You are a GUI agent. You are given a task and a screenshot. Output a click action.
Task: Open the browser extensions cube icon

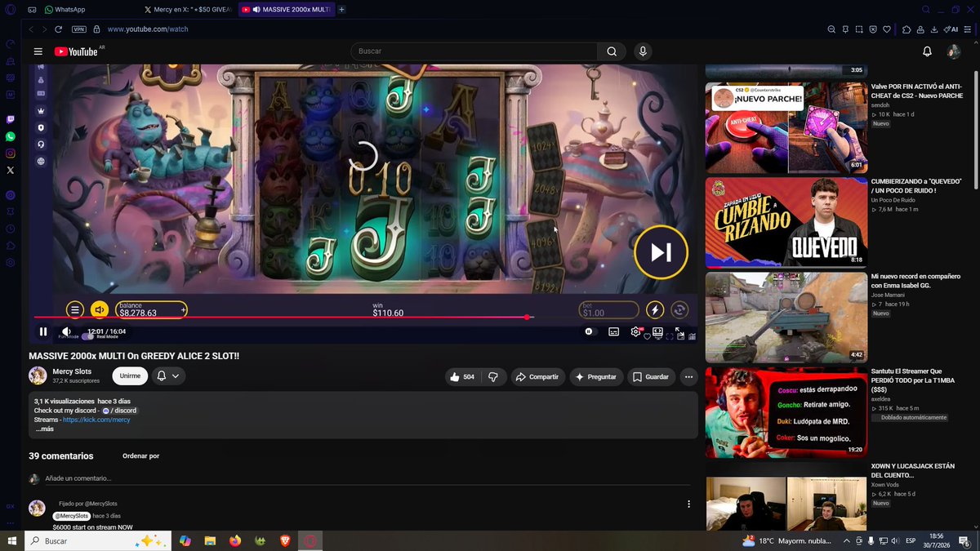pos(906,29)
